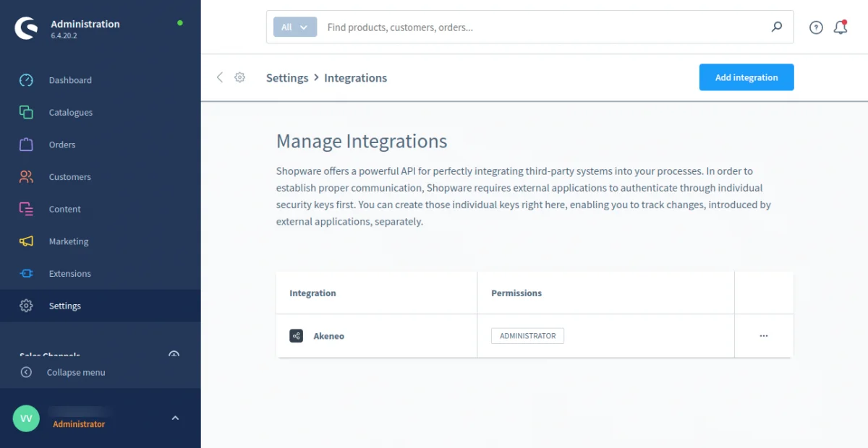Screen dimensions: 868x448
Task: Expand the Sales Channels section
Action: tap(174, 355)
